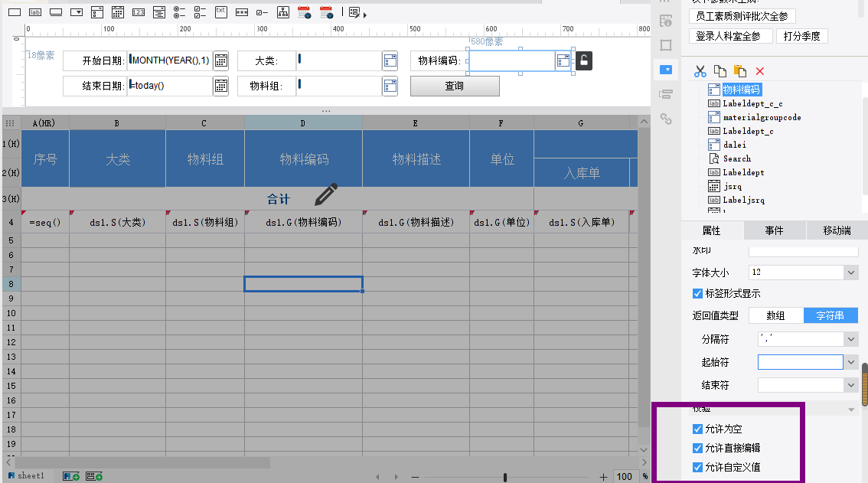Switch to the 移动端 tab
The image size is (868, 483).
pos(836,230)
